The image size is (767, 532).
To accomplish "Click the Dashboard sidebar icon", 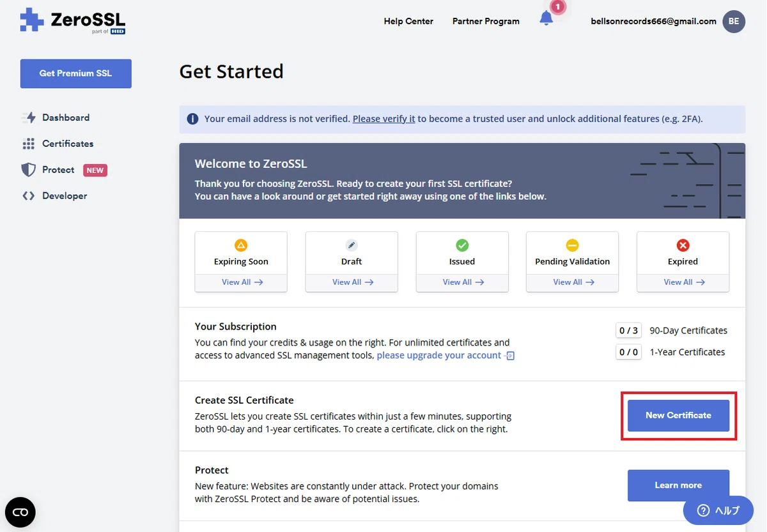I will click(x=29, y=118).
